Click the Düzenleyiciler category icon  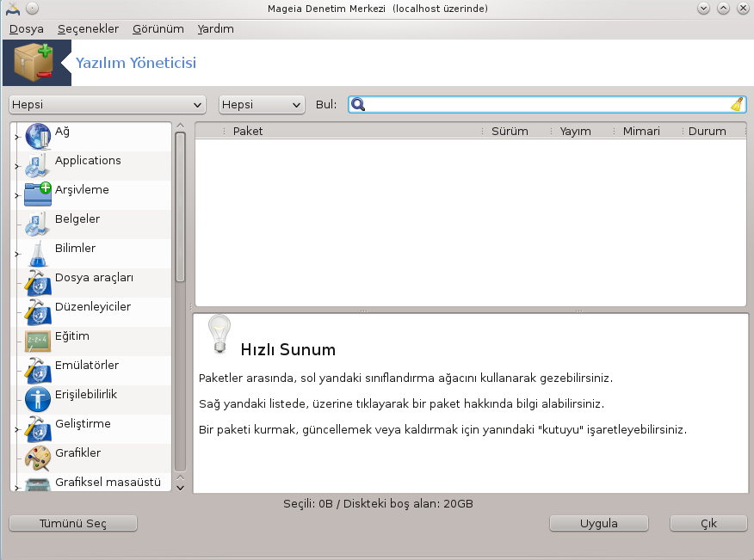38,312
